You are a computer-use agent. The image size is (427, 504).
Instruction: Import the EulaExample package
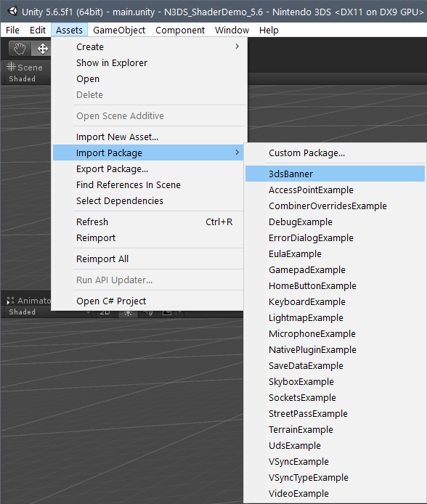335,254
